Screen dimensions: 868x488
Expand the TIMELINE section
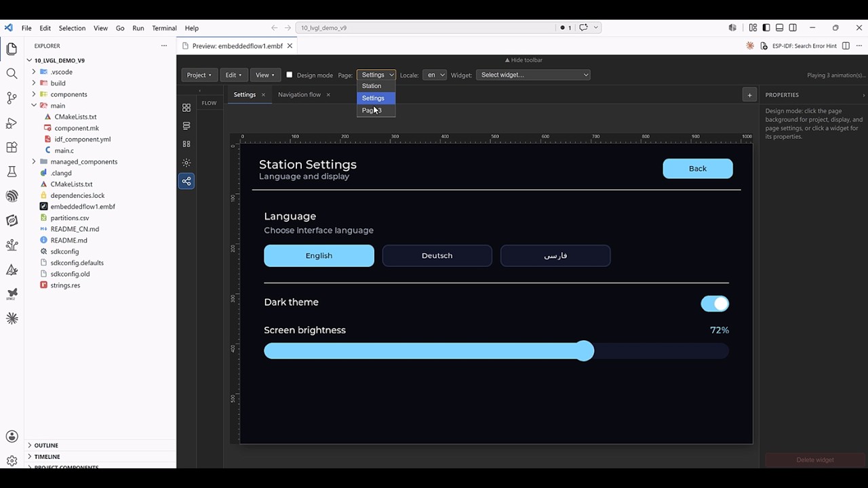(100, 457)
